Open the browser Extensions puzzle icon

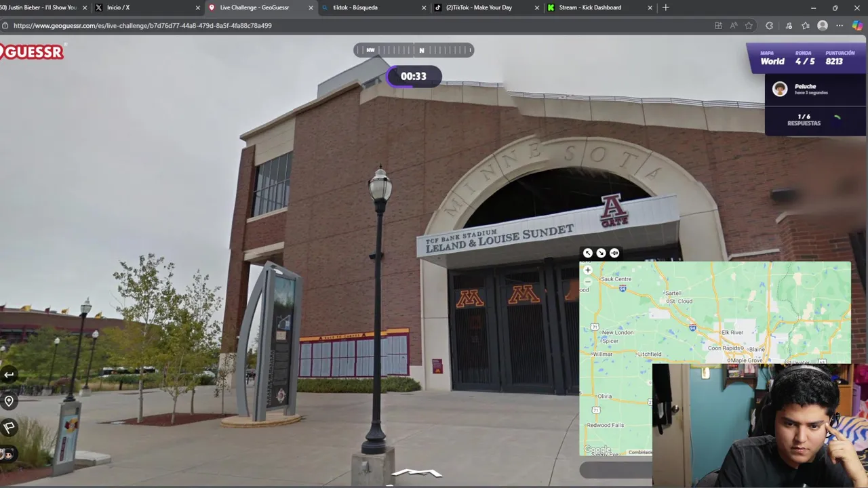tap(769, 26)
